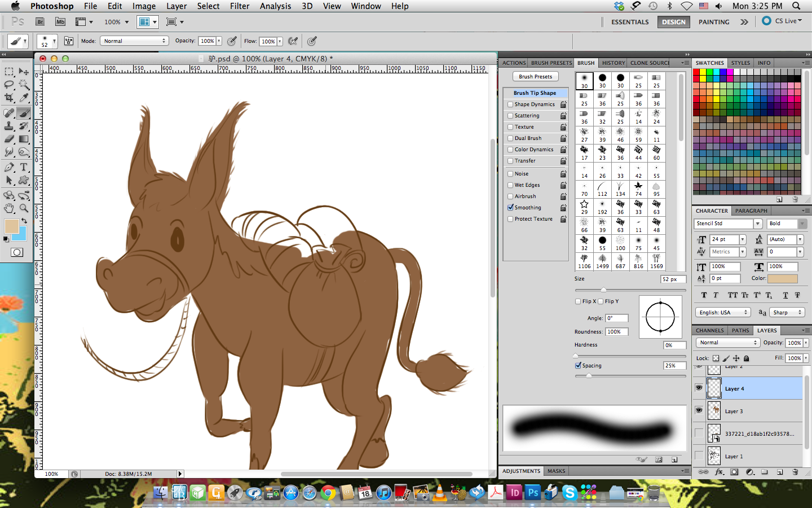Open the English: USA language dropdown

point(722,313)
